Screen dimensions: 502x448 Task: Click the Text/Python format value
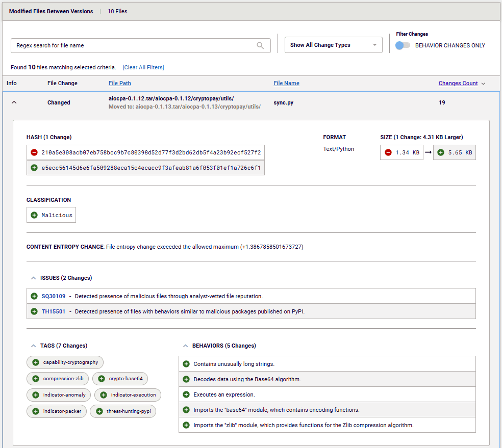338,149
